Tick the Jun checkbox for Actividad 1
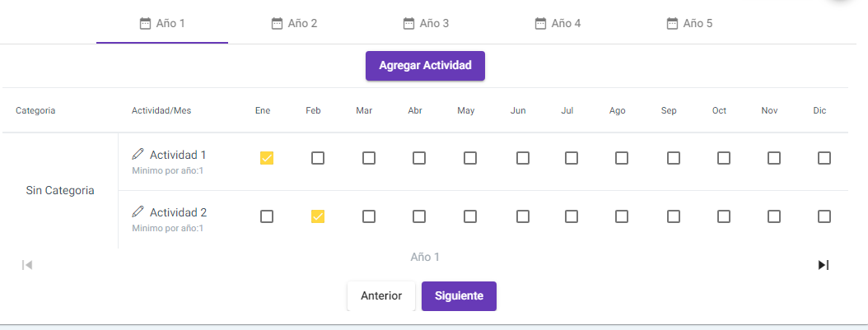The image size is (868, 330). coord(523,159)
